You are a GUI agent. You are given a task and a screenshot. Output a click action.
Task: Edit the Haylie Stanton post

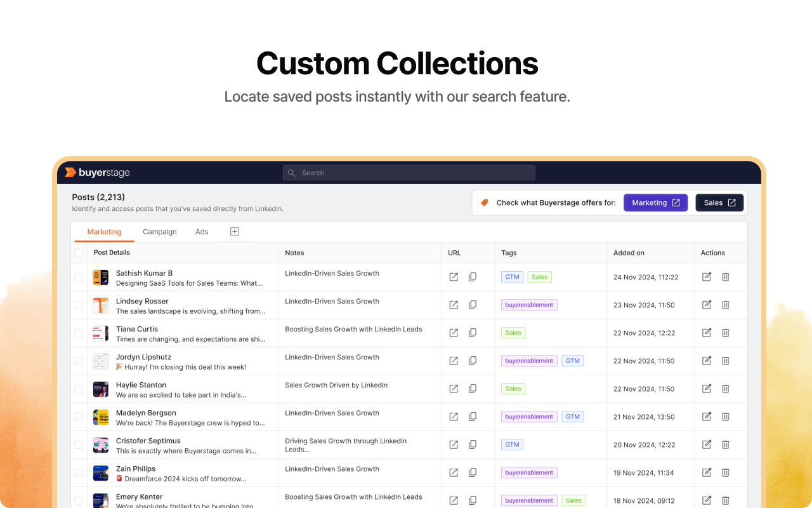point(707,389)
